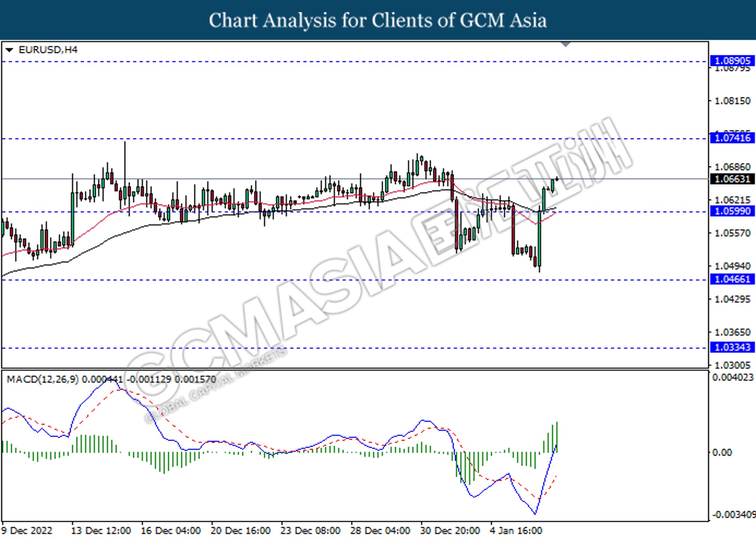Select the 1.05990 price level label

733,211
